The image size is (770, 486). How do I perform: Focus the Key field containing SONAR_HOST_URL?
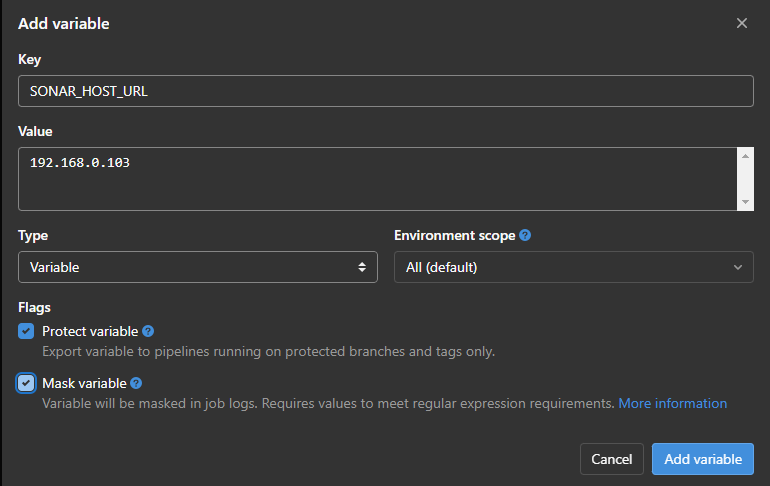385,91
